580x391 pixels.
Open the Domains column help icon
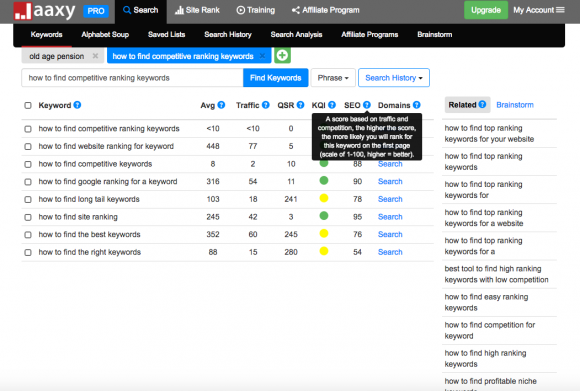[417, 105]
